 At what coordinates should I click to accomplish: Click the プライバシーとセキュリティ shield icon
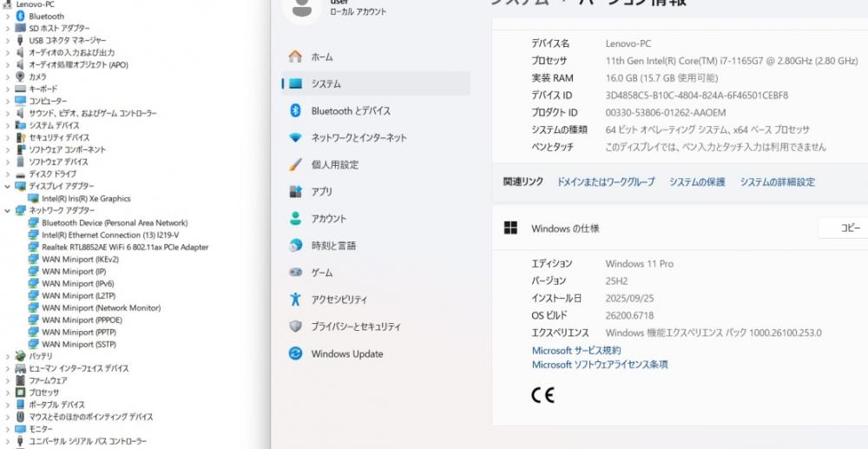[x=296, y=327]
